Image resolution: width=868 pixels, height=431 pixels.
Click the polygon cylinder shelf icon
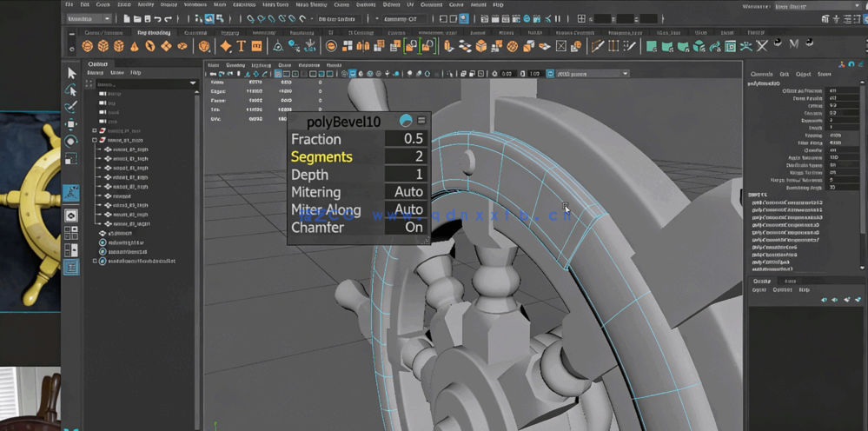coord(118,46)
